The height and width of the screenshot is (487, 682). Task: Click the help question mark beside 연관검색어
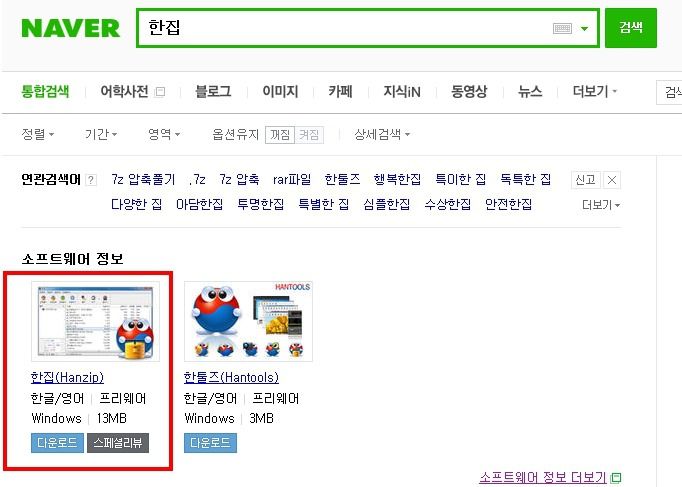(91, 180)
